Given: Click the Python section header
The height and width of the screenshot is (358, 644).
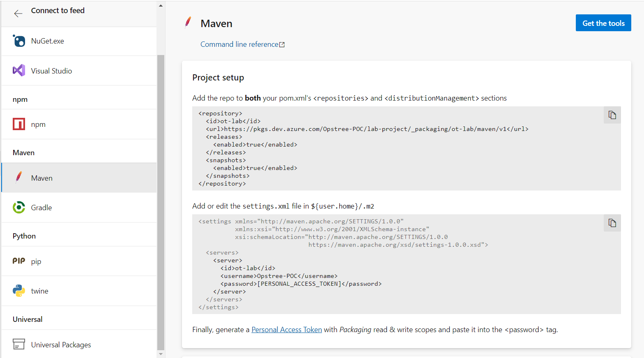Looking at the screenshot, I should [x=24, y=236].
